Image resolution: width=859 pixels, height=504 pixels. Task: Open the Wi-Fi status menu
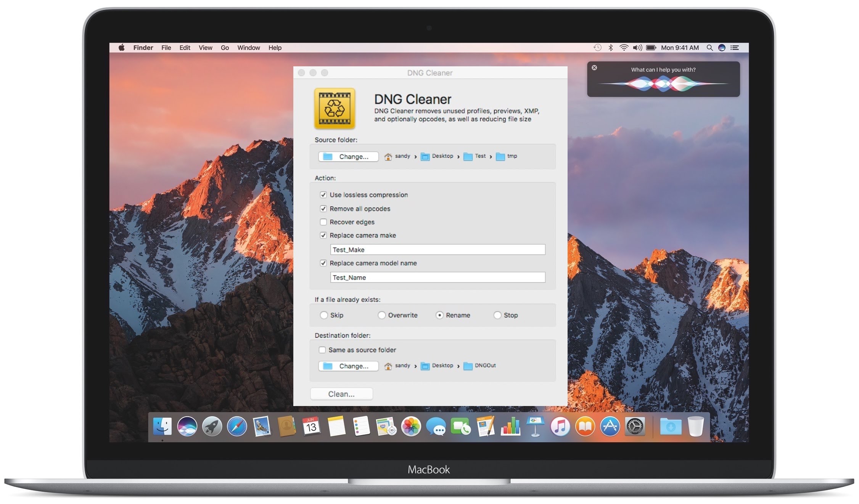pos(624,48)
